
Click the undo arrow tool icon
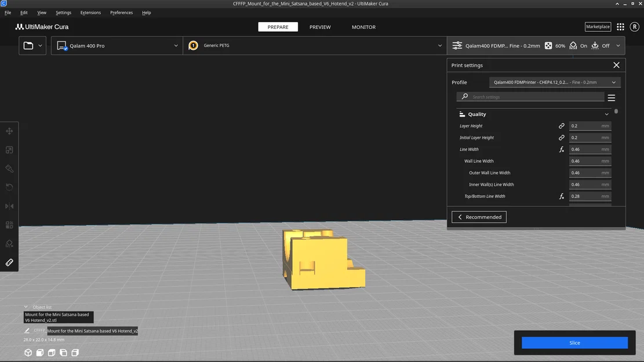pos(9,187)
